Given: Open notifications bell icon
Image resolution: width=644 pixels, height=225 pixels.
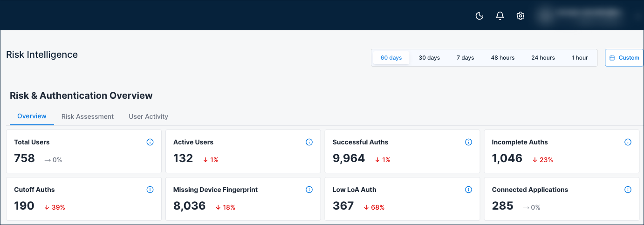Looking at the screenshot, I should point(500,16).
